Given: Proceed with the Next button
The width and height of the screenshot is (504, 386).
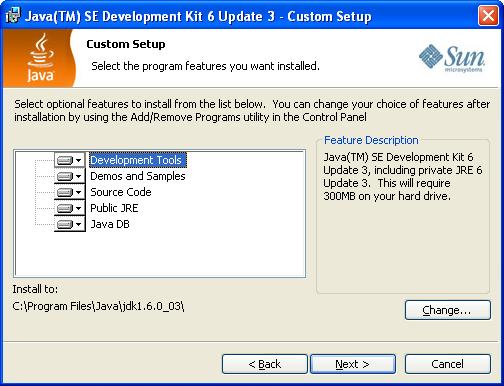Looking at the screenshot, I should coord(353,364).
